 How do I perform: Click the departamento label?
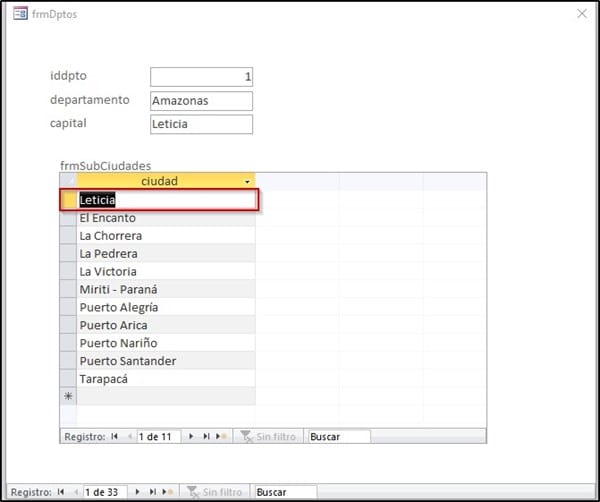tap(90, 100)
